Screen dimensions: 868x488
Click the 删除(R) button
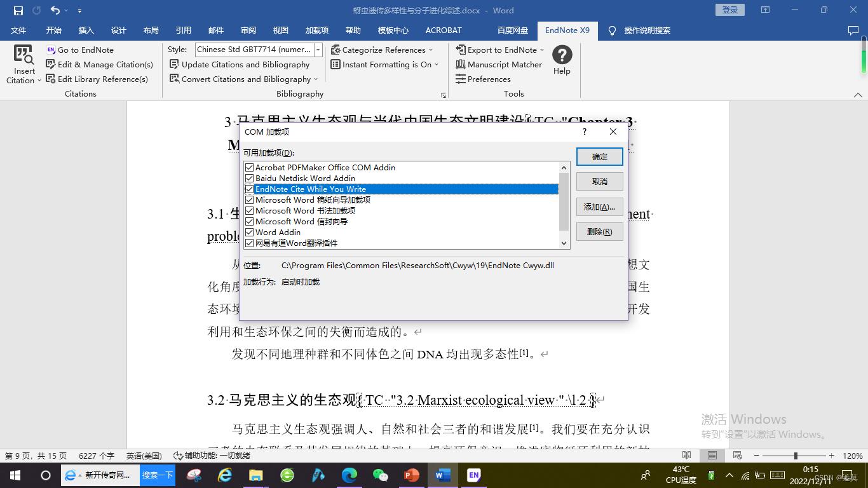600,231
